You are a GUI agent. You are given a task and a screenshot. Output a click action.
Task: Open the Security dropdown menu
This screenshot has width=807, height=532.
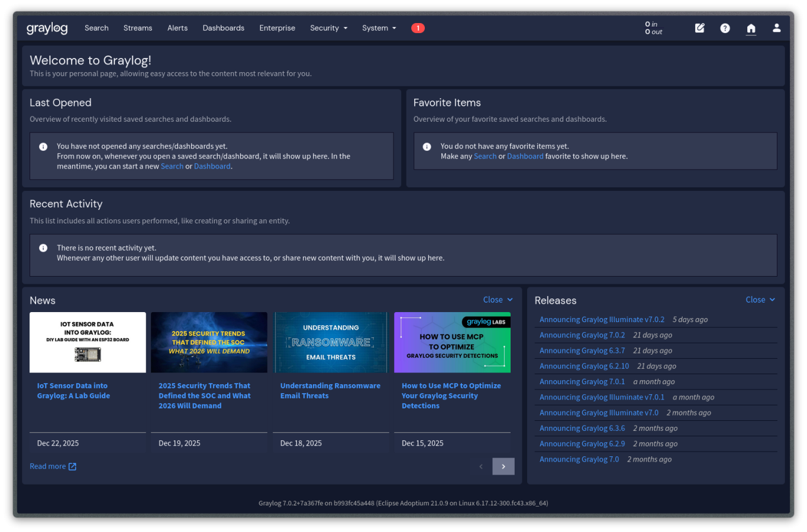[x=328, y=28]
